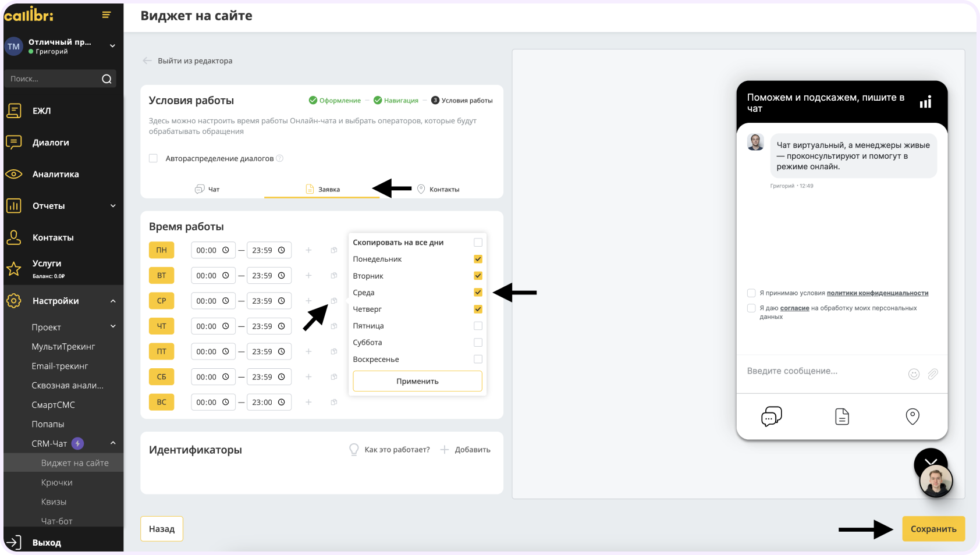The height and width of the screenshot is (555, 980).
Task: Open chat bubble tab icon in widget preview
Action: (771, 417)
